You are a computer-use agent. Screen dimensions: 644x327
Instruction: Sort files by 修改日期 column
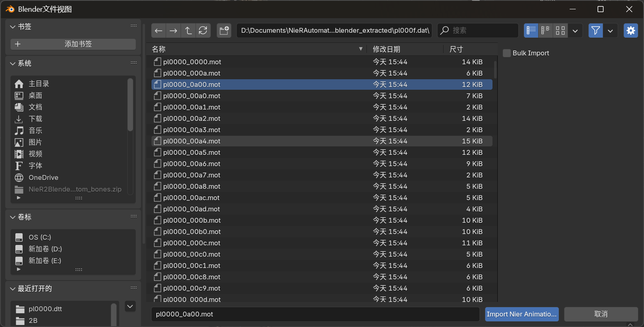pyautogui.click(x=387, y=49)
